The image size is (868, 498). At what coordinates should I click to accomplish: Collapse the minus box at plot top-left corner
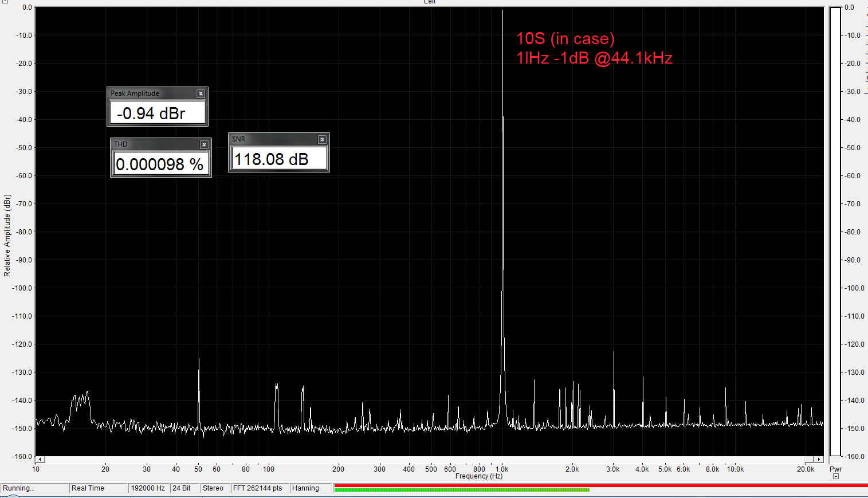pos(5,2)
